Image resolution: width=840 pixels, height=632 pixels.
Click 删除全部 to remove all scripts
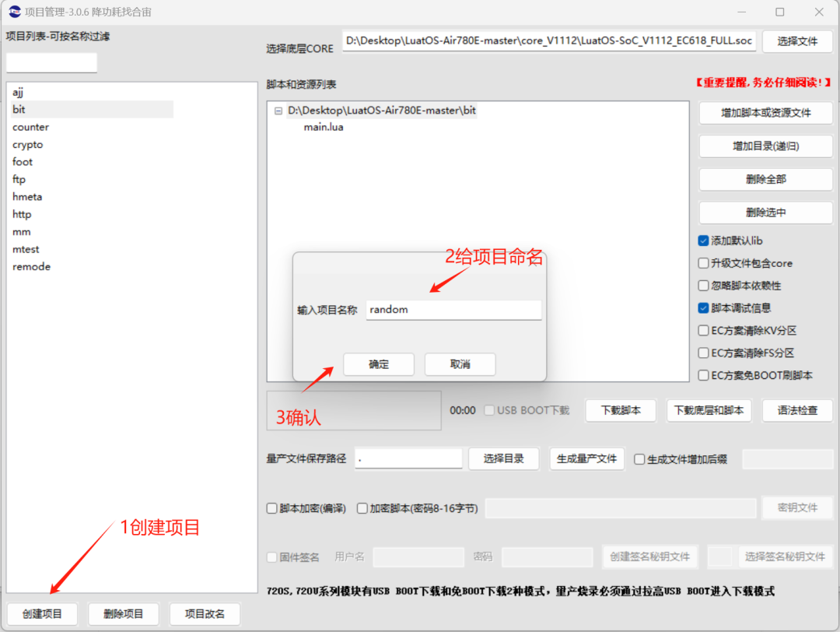(x=765, y=179)
